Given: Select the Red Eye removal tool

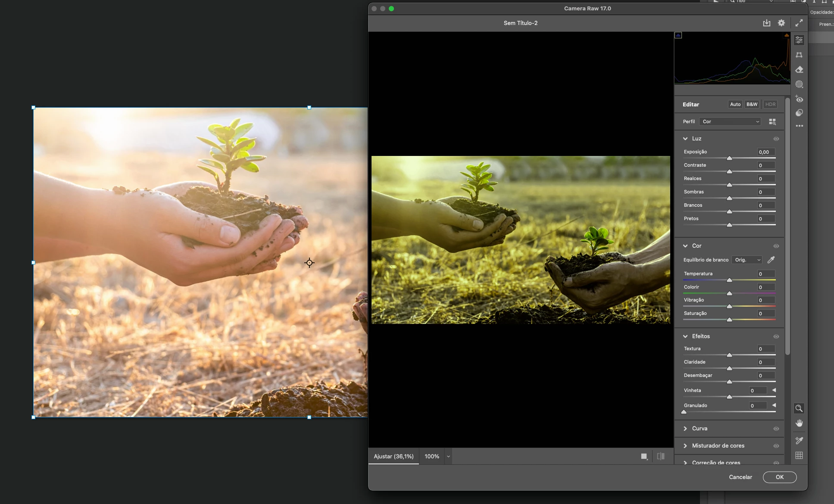Looking at the screenshot, I should pos(799,99).
